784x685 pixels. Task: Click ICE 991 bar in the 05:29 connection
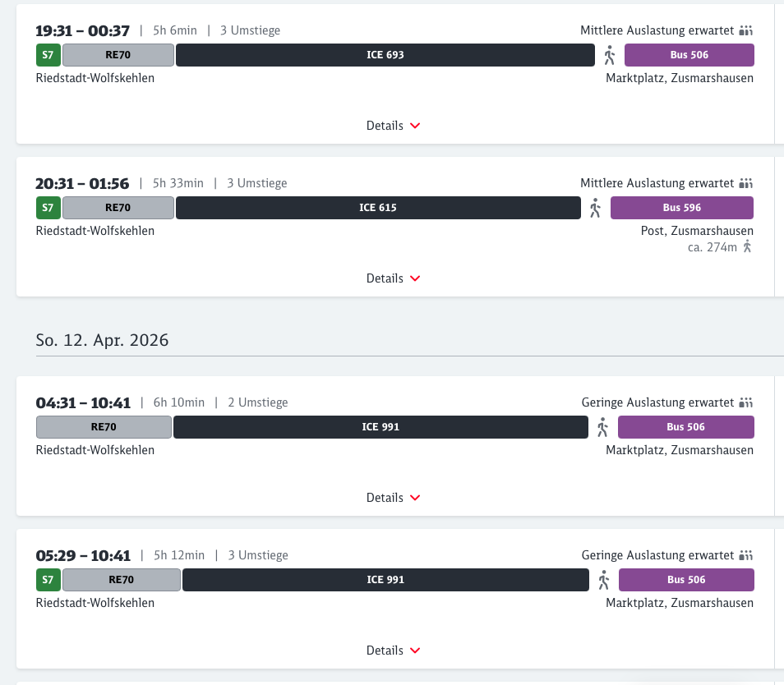(385, 580)
